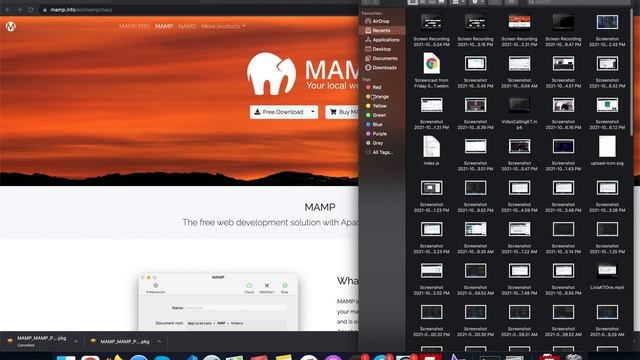Select the VideoCallingKT mp4 file
Image resolution: width=640 pixels, height=360 pixels.
[519, 113]
